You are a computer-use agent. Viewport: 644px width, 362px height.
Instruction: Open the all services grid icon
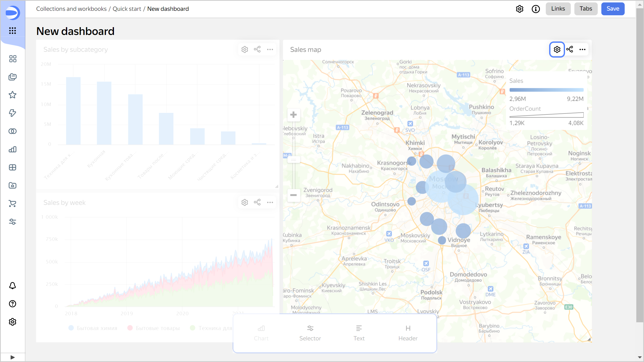pos(12,31)
